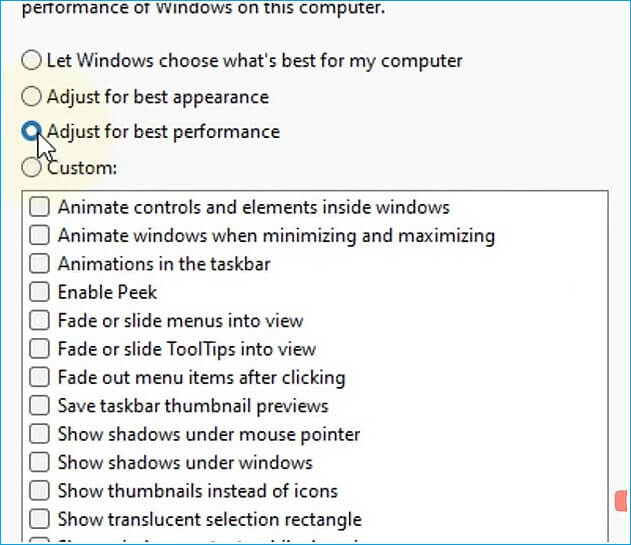
Task: Click the 'Adjust for best appearance' label text
Action: click(x=157, y=97)
